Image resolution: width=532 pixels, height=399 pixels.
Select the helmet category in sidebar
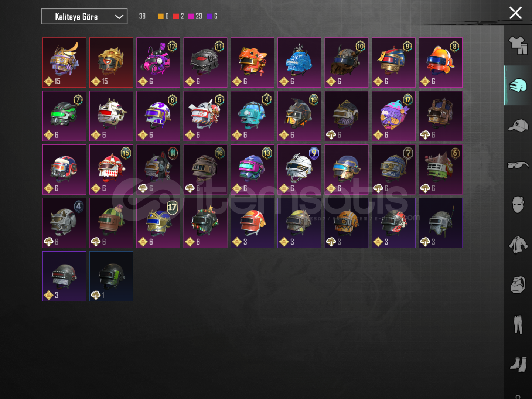coord(518,86)
